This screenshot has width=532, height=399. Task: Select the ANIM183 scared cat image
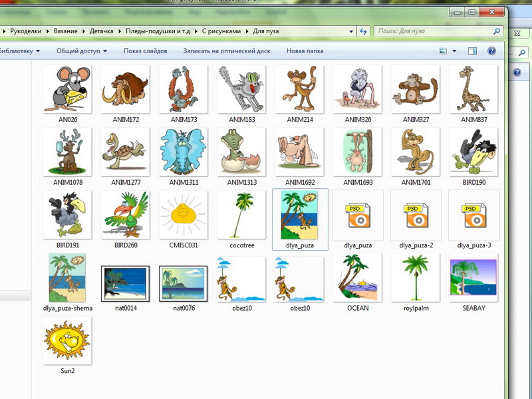click(241, 89)
